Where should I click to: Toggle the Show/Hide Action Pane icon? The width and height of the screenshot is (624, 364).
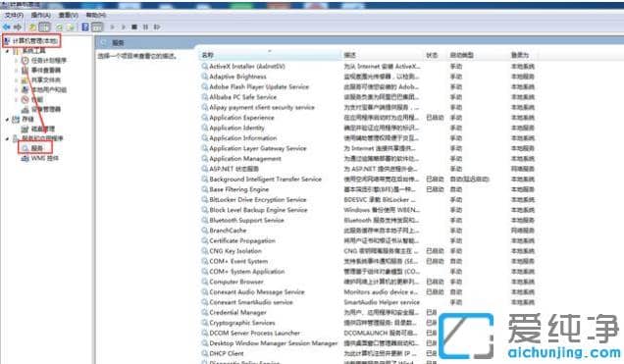[97, 27]
